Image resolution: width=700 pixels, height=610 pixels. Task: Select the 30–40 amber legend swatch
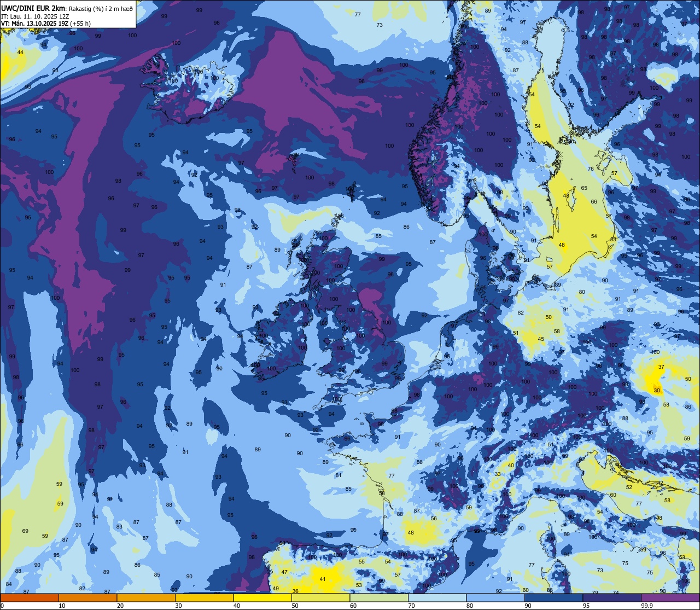204,598
